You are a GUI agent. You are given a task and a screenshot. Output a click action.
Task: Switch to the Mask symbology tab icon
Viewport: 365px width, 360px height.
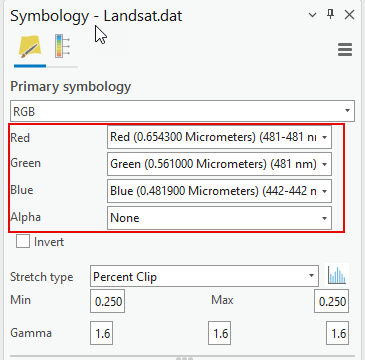62,46
